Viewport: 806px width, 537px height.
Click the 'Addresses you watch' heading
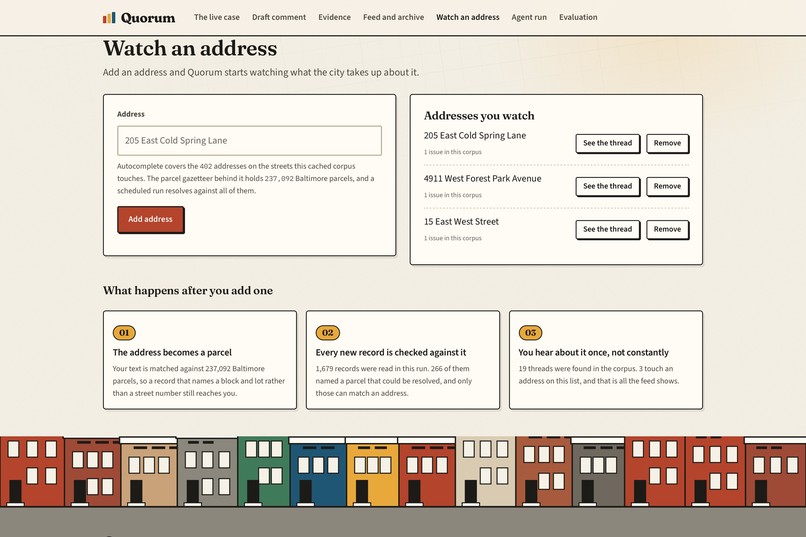click(x=479, y=116)
